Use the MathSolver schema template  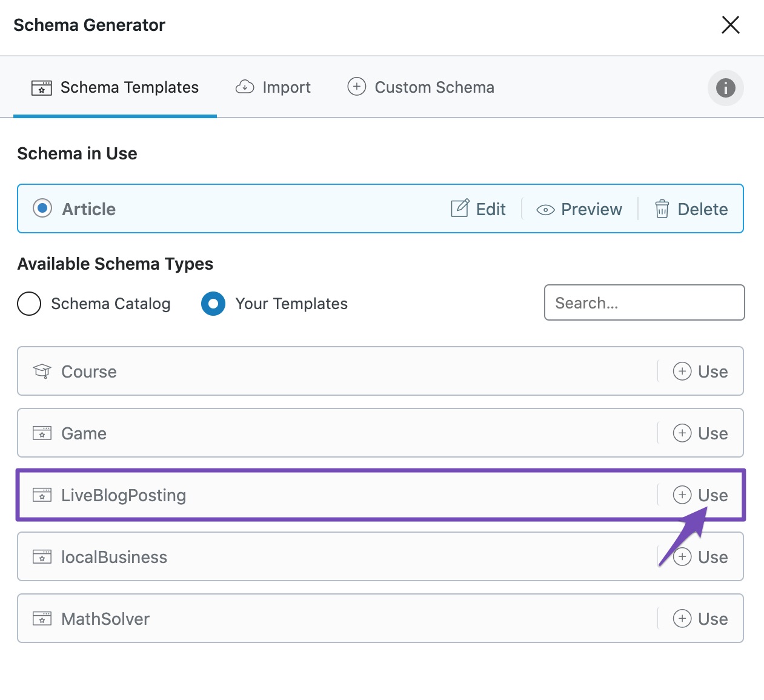click(700, 619)
